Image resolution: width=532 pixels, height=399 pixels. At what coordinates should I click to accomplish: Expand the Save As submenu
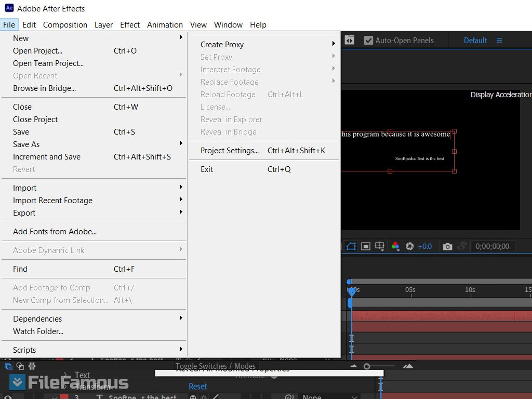(x=94, y=144)
